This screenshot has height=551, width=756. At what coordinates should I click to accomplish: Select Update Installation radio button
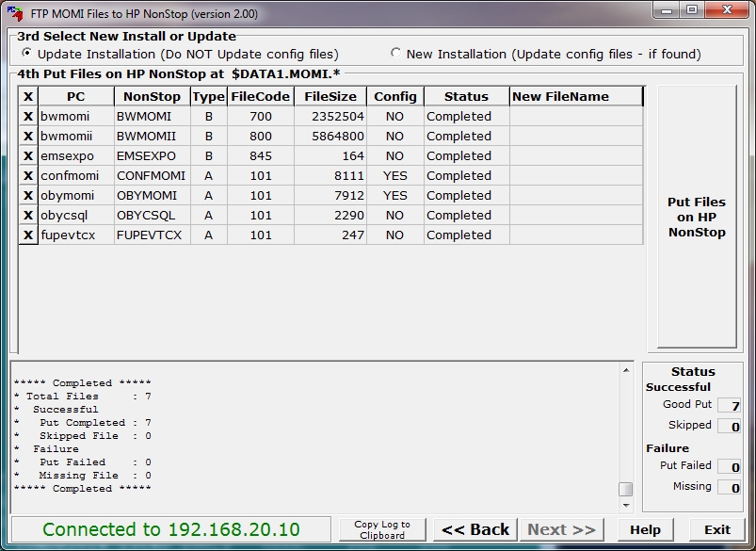[26, 54]
